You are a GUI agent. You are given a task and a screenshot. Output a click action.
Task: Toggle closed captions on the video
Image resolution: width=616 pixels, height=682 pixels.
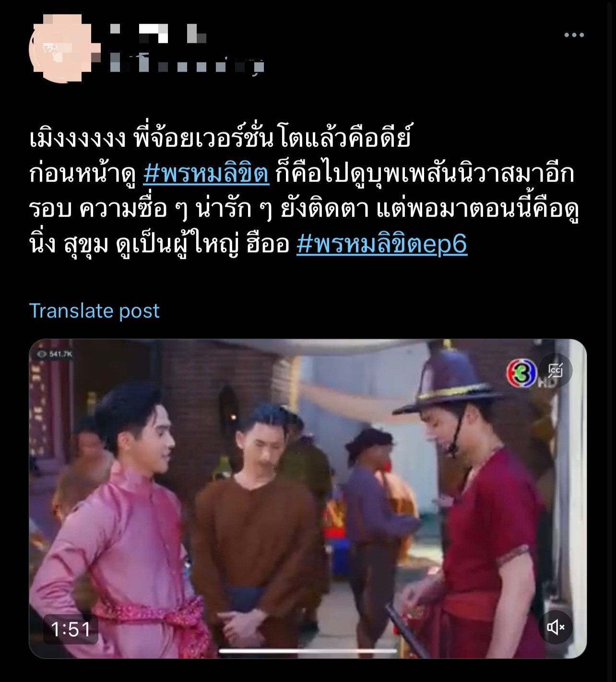(x=556, y=371)
